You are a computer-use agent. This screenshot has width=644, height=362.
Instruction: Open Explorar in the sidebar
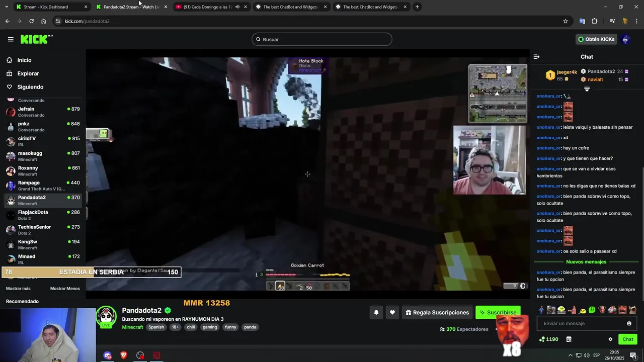(28, 73)
